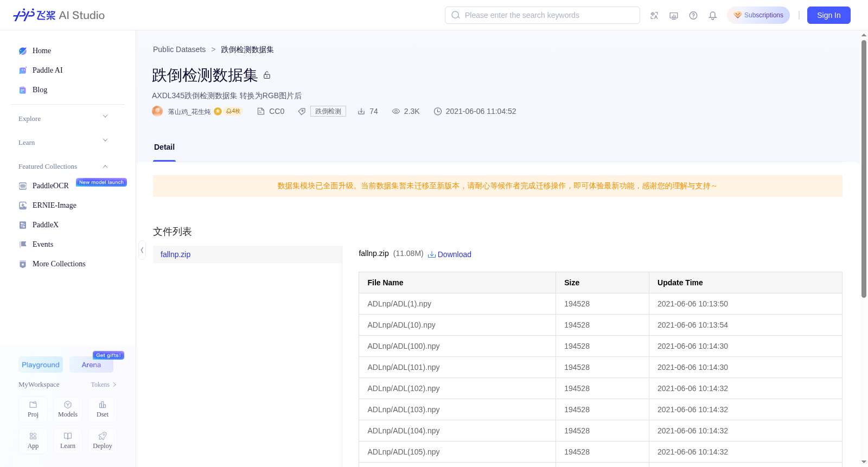Click the Sign In button

coord(829,15)
